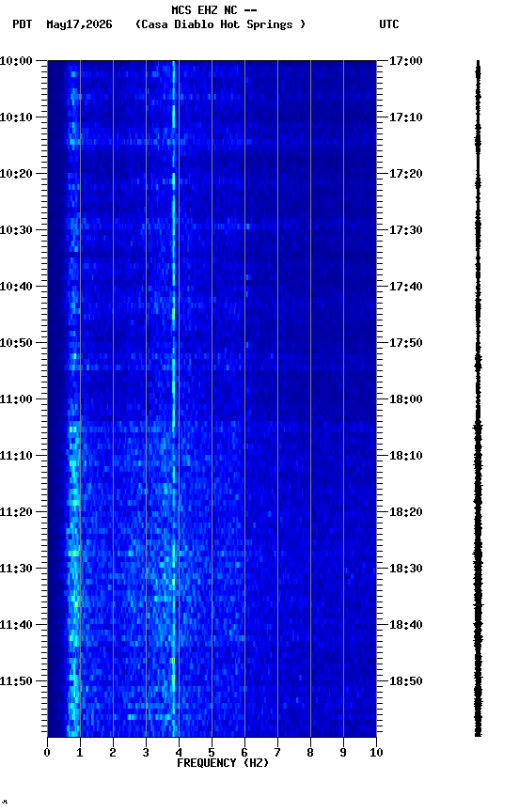
Task: Click the 18:30 UTC time label
Action: [406, 569]
